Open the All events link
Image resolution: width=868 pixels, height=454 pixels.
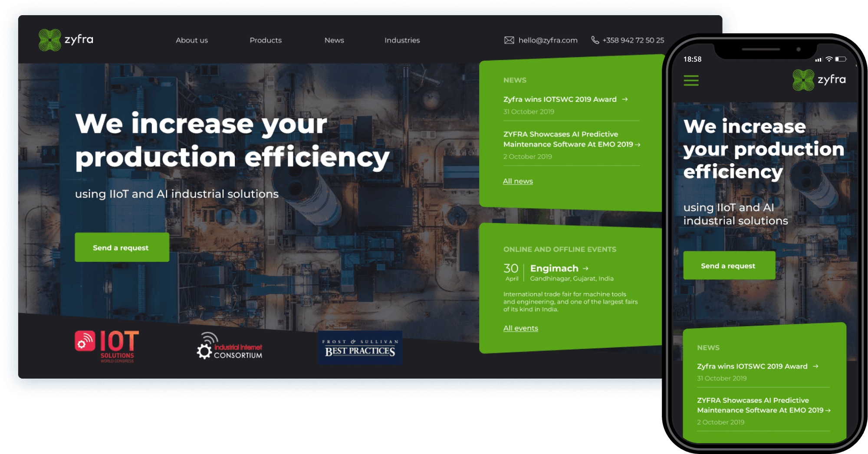(520, 328)
